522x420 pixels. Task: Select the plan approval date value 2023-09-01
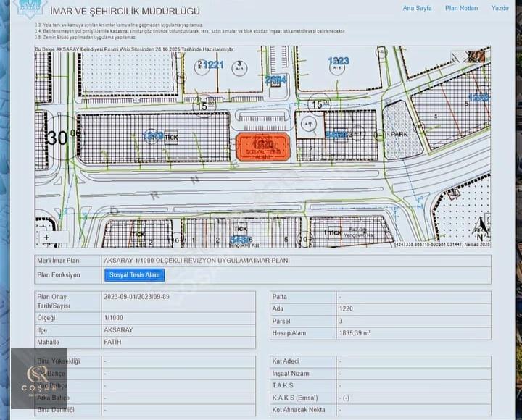click(137, 297)
